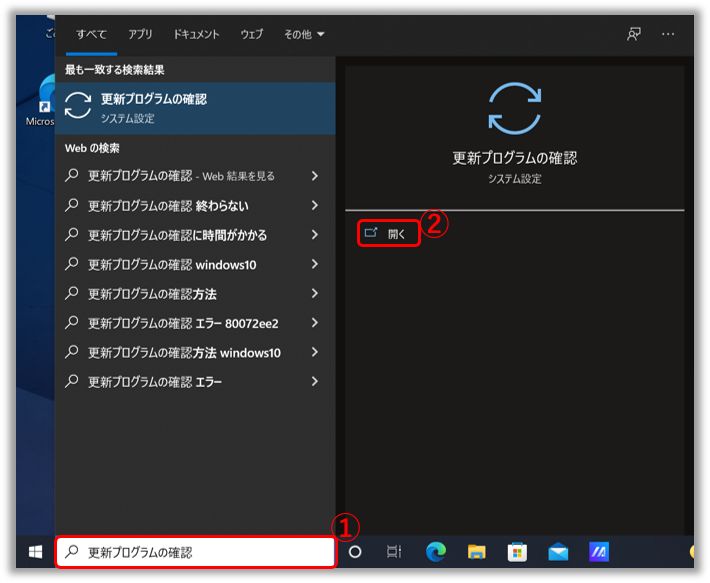This screenshot has width=710, height=583.
Task: Click 更新プログラムの確認 - Web 結果を見る suggestion
Action: coord(181,176)
